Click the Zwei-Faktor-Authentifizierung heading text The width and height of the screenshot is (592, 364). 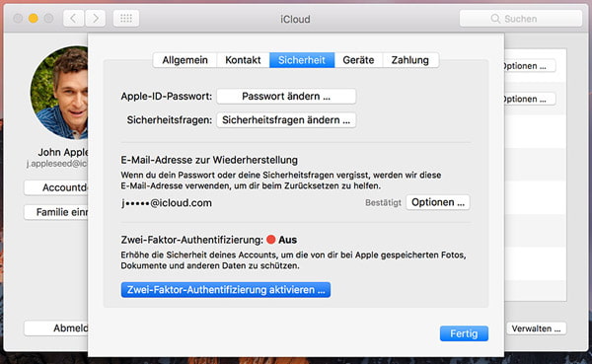click(191, 240)
